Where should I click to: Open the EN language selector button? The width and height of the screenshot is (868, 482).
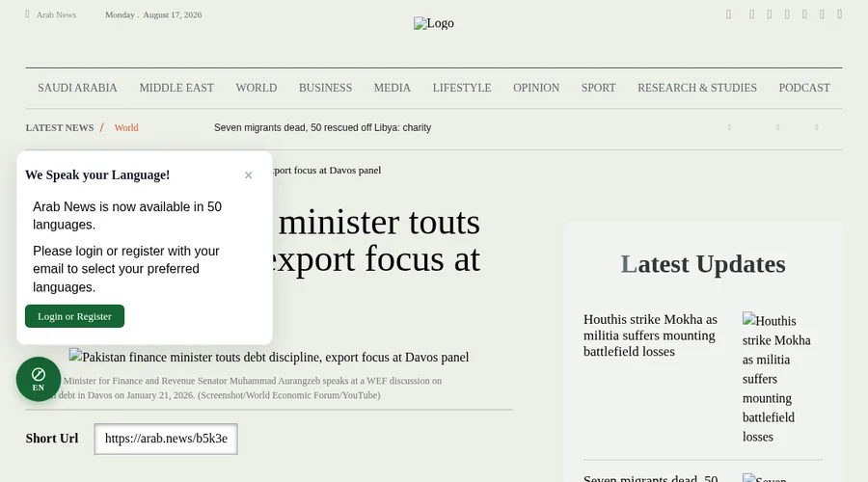click(39, 379)
